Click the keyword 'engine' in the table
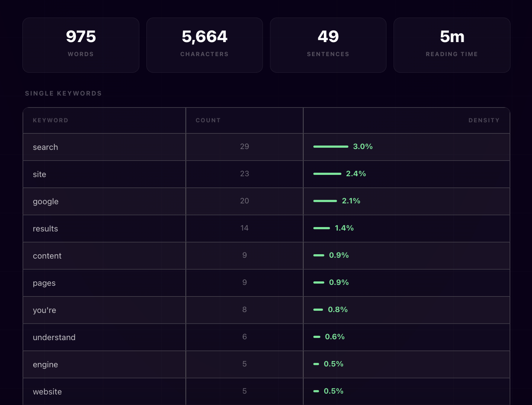This screenshot has height=405, width=532. coord(45,364)
